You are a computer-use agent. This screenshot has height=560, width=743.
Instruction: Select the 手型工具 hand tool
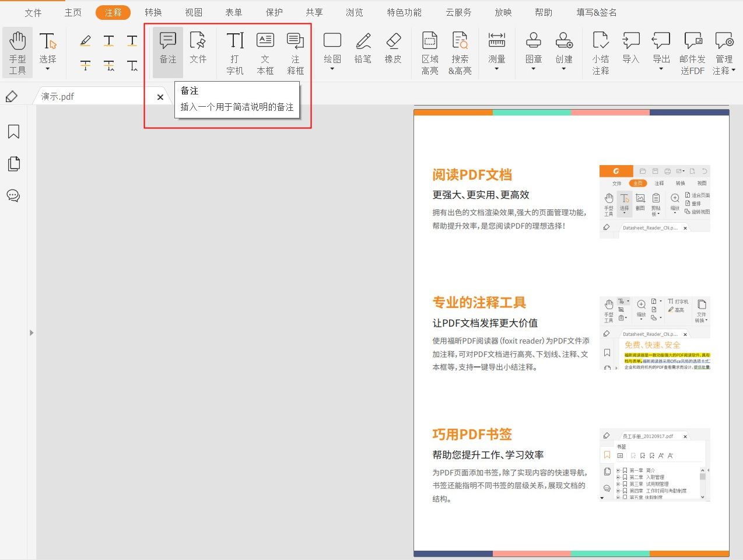click(17, 52)
